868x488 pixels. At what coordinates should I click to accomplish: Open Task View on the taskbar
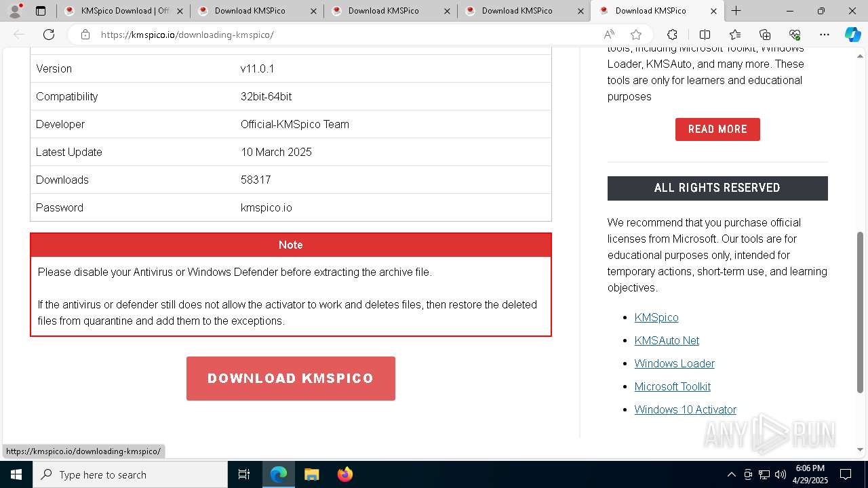244,474
